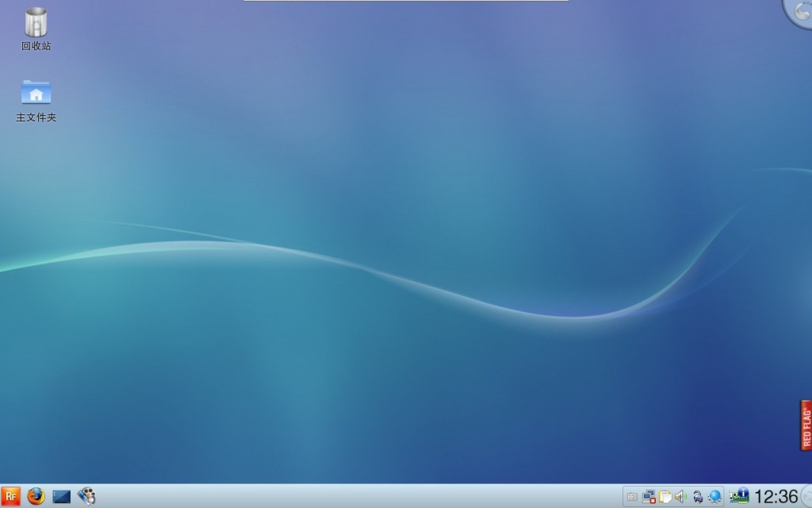Open the disconnected network tray icon
Viewport: 812px width, 508px height.
(649, 497)
